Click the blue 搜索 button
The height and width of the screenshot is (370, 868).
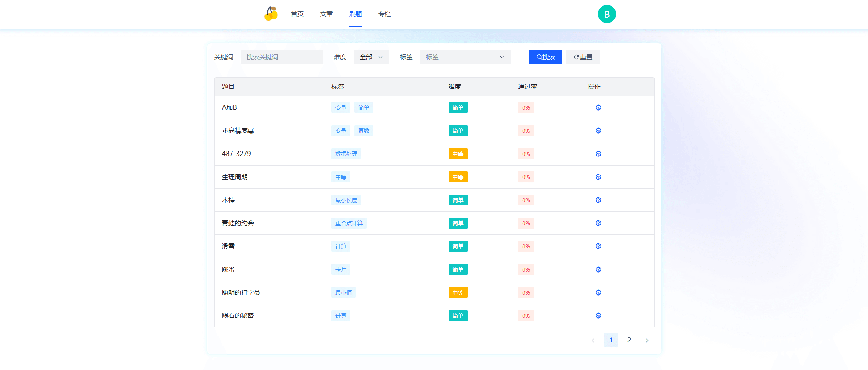point(546,57)
